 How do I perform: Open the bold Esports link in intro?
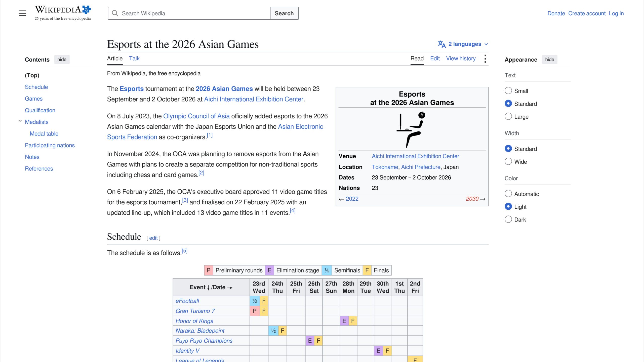click(132, 89)
